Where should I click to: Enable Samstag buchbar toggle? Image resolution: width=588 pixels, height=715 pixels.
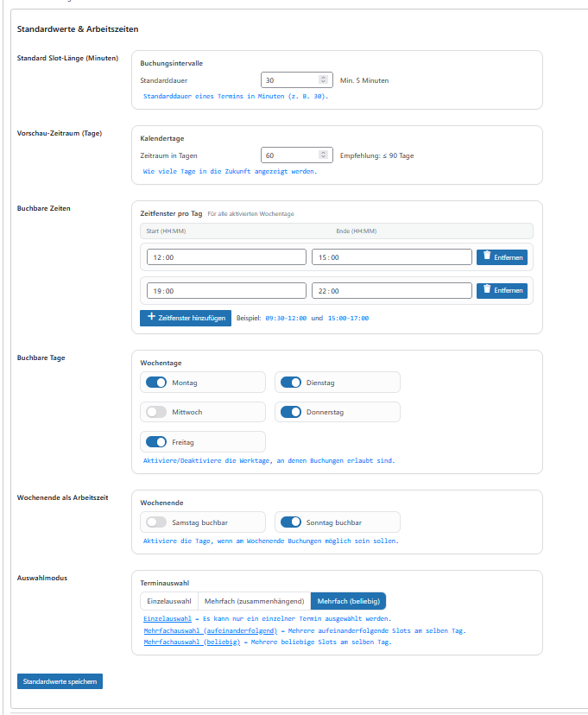click(156, 522)
